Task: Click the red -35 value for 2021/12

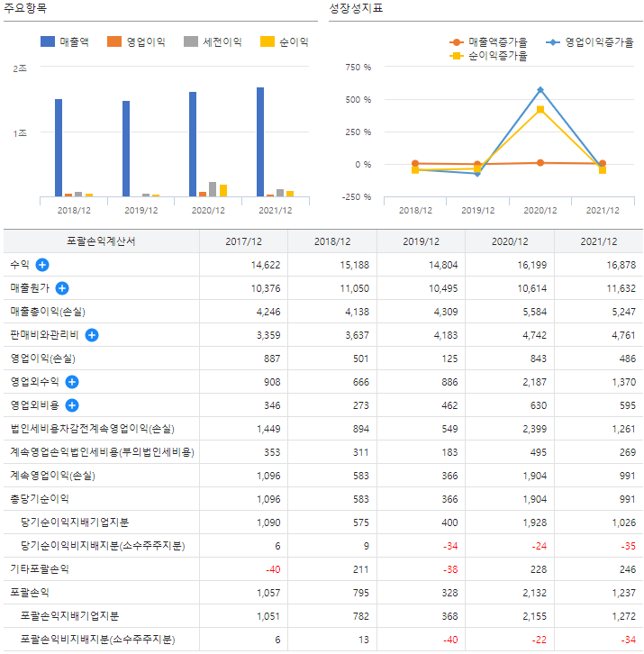Action: (629, 546)
